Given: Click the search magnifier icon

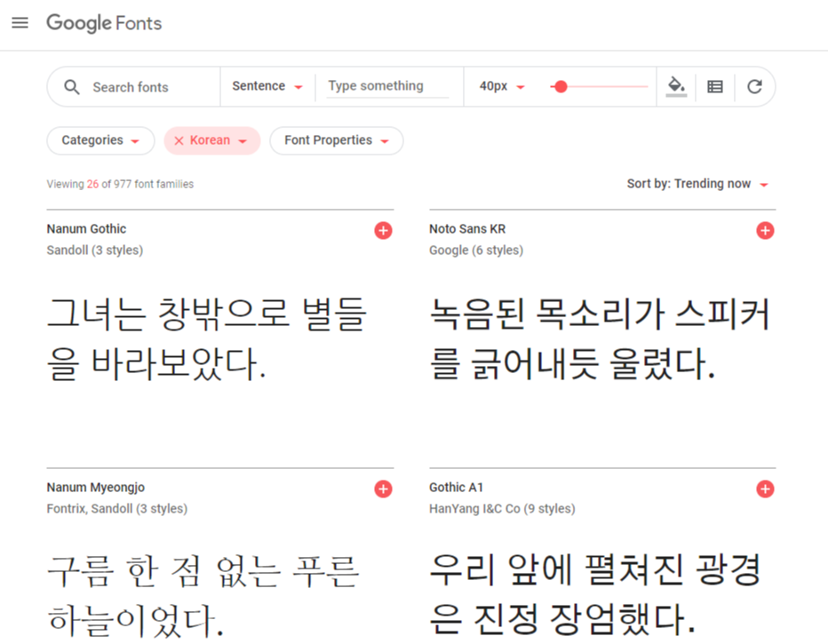Looking at the screenshot, I should click(x=72, y=87).
